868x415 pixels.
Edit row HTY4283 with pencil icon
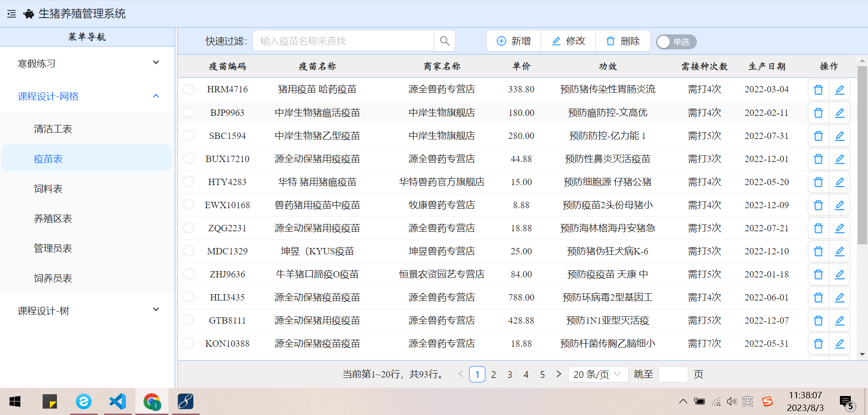[x=839, y=182]
